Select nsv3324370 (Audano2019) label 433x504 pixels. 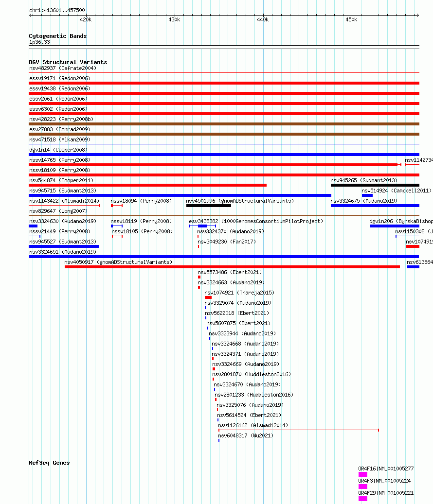231,232
